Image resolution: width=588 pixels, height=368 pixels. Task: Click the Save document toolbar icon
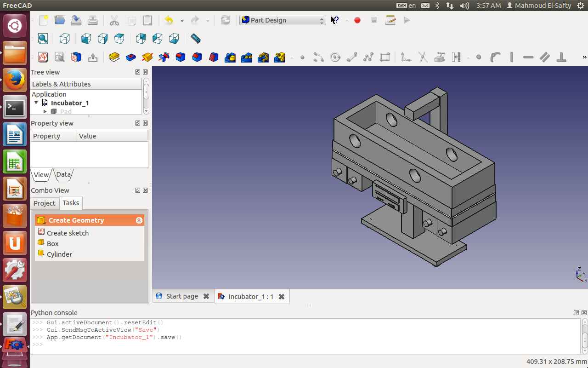coord(76,20)
